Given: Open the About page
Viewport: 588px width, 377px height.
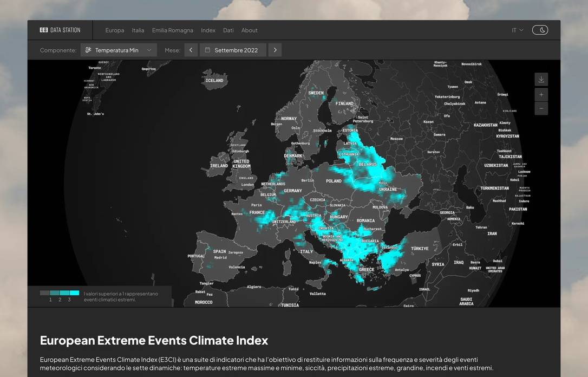Looking at the screenshot, I should tap(249, 30).
